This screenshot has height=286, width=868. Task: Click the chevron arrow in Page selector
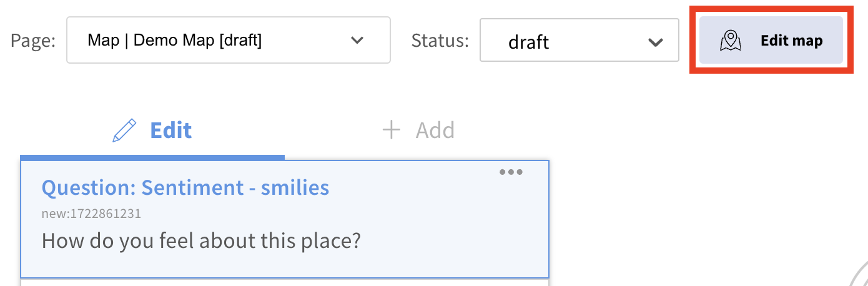coord(357,41)
